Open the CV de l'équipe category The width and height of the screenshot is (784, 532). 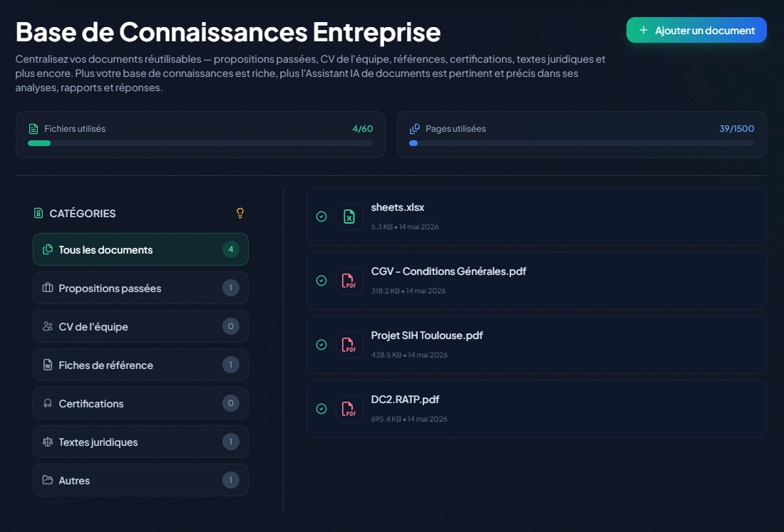click(x=140, y=326)
